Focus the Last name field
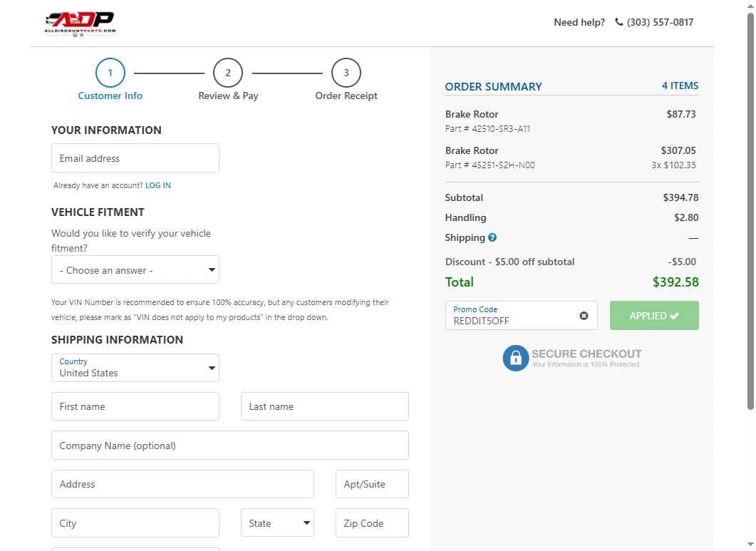This screenshot has height=551, width=756. (x=324, y=406)
